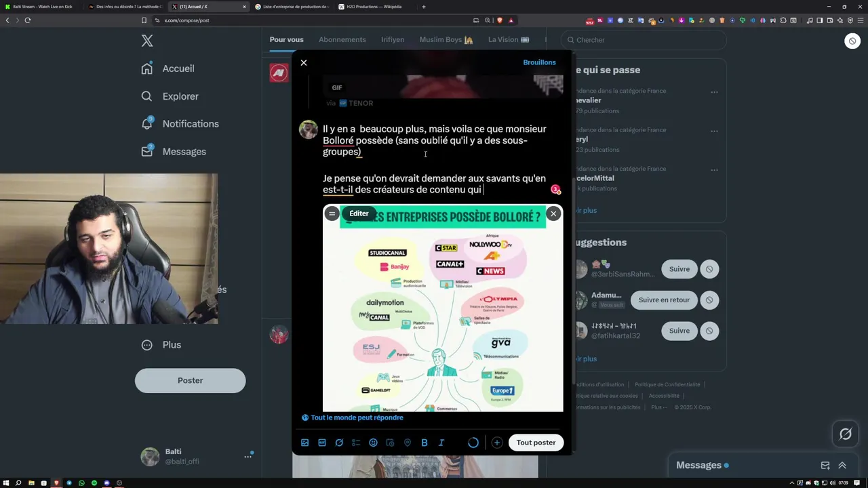Open WhatsApp from the taskbar

pos(81,483)
